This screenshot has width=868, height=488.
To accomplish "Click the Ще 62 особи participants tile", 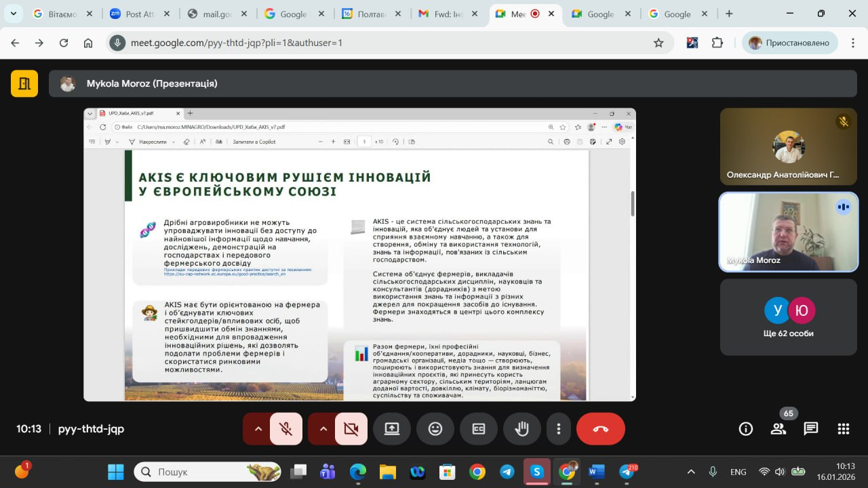I will 788,317.
